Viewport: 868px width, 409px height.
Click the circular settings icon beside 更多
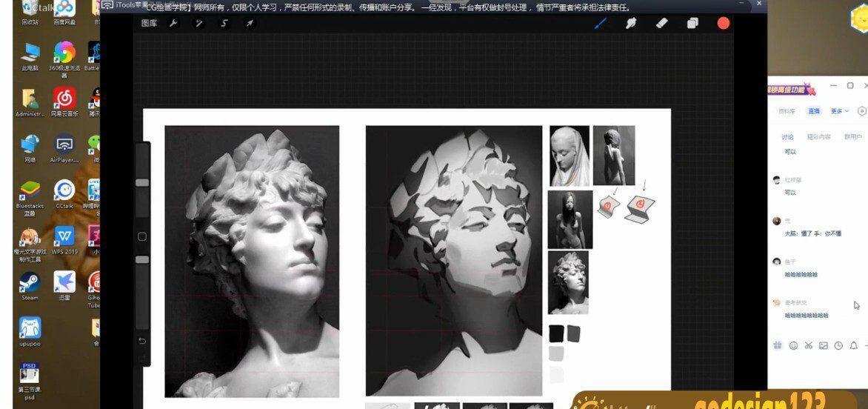tap(862, 110)
